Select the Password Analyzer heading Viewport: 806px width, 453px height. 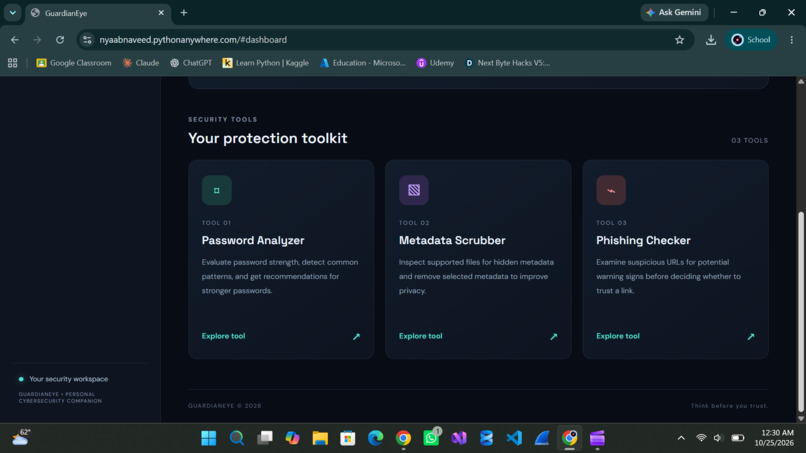pyautogui.click(x=253, y=240)
